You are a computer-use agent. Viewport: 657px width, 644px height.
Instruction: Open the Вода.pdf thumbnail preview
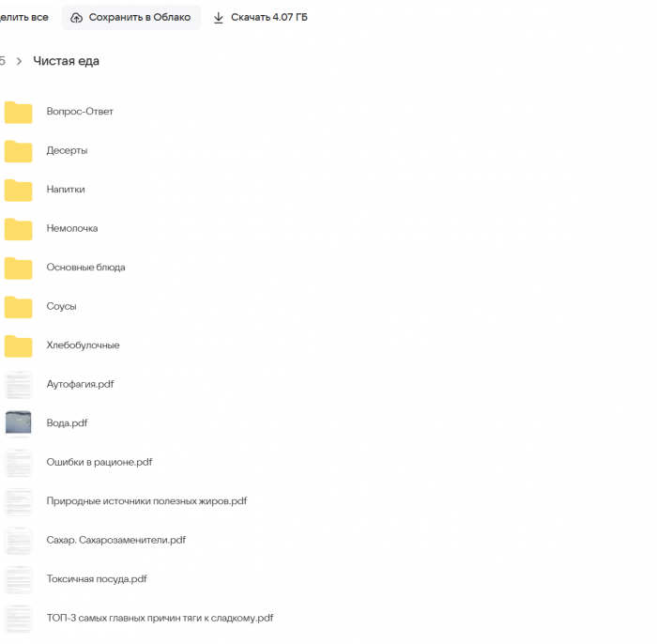[18, 423]
